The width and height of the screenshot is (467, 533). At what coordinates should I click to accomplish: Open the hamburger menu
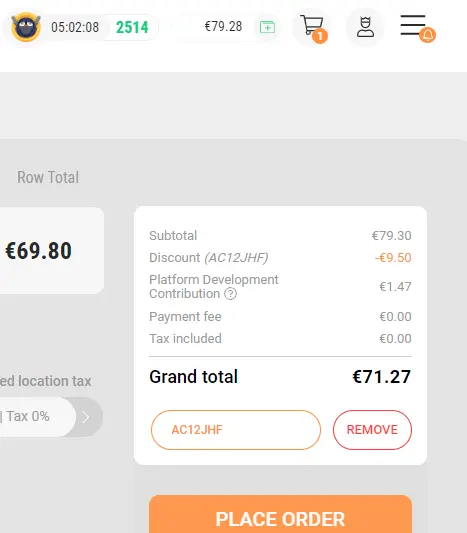tap(413, 25)
